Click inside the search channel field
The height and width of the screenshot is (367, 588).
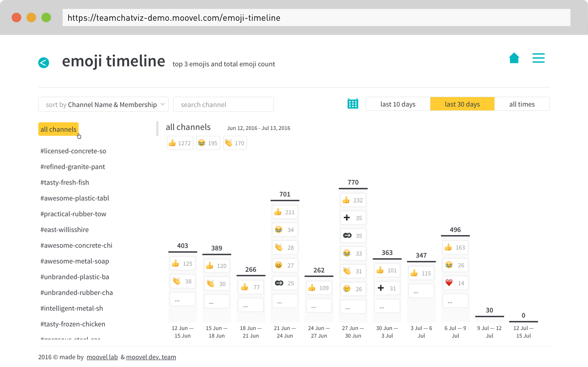pos(223,104)
